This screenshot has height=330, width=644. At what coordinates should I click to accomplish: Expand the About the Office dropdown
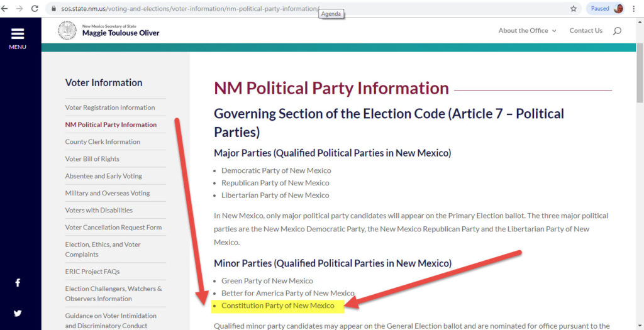click(x=528, y=31)
